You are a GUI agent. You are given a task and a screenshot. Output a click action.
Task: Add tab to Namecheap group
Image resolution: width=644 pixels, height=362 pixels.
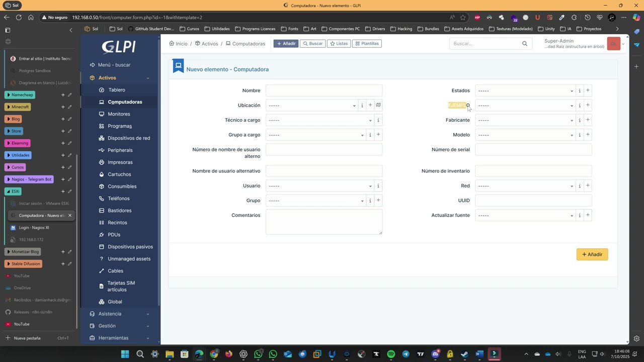(63, 95)
